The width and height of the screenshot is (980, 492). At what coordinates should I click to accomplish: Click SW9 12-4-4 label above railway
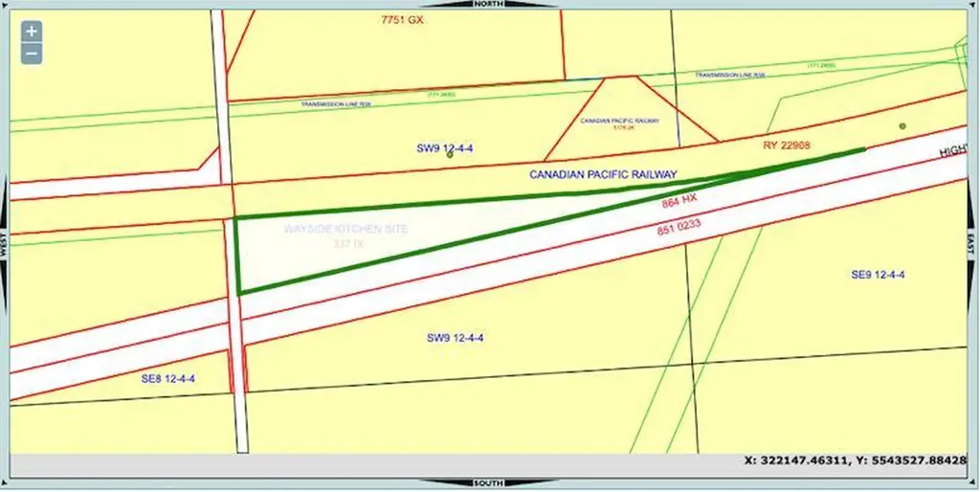coord(445,148)
